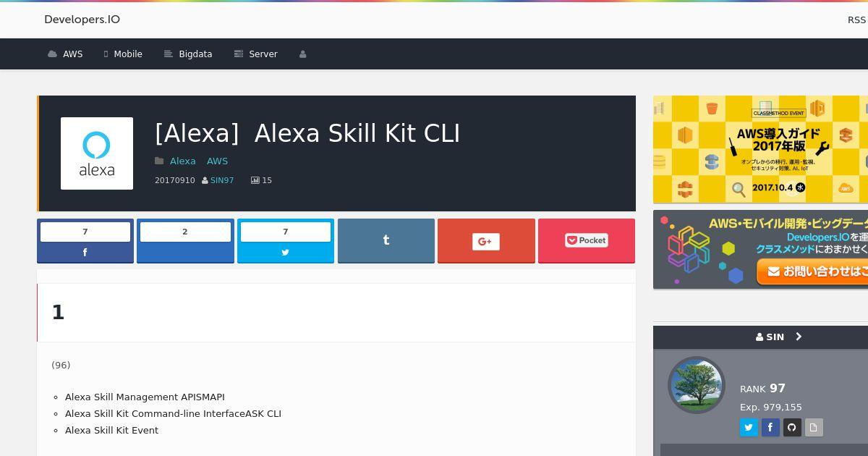Click the date 20170910
868x456 pixels.
pyautogui.click(x=175, y=180)
